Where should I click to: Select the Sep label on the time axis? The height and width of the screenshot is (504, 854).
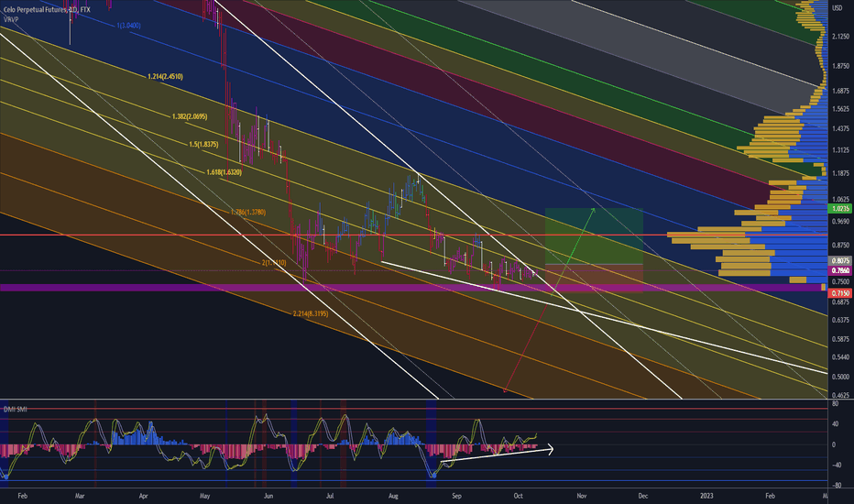click(x=456, y=496)
